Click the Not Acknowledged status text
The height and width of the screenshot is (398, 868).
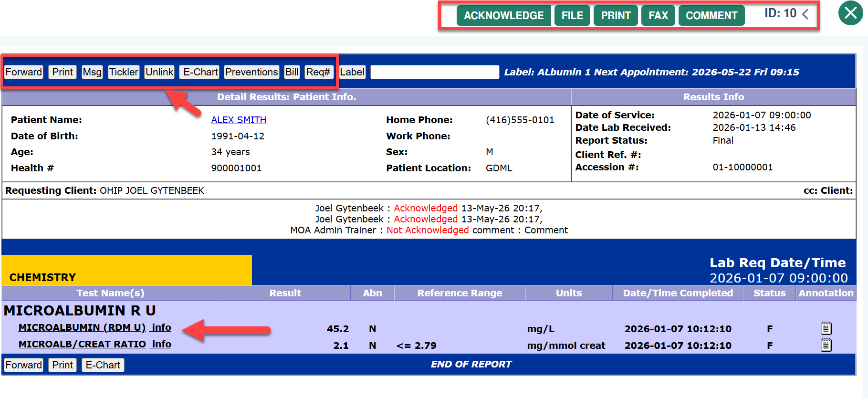click(428, 230)
